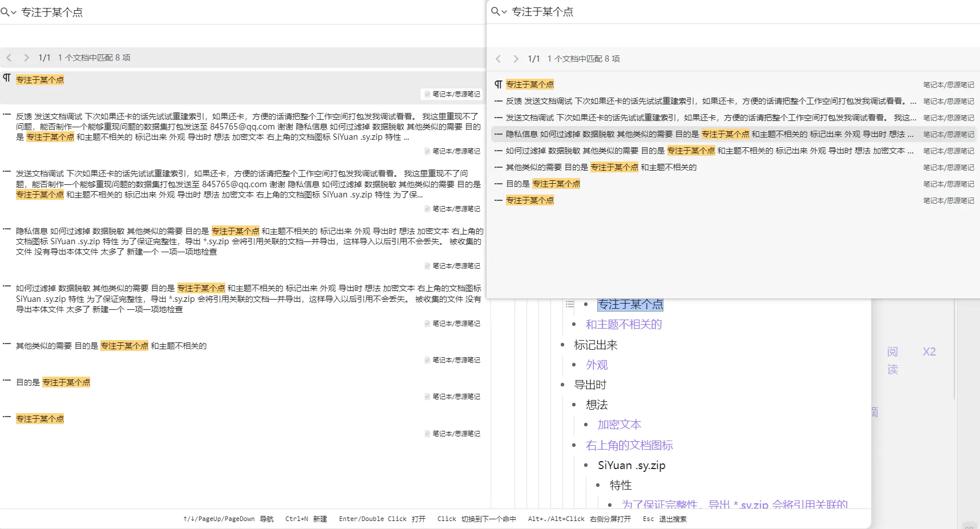Viewport: 980px width, 529px height.
Task: Click the 加密文本 link in the outline
Action: (619, 425)
